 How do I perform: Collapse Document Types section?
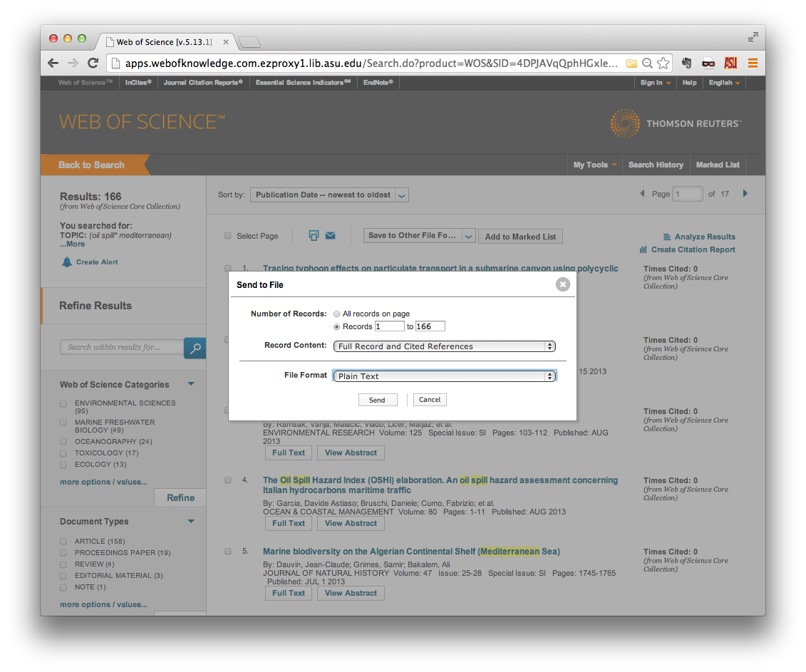[x=191, y=522]
